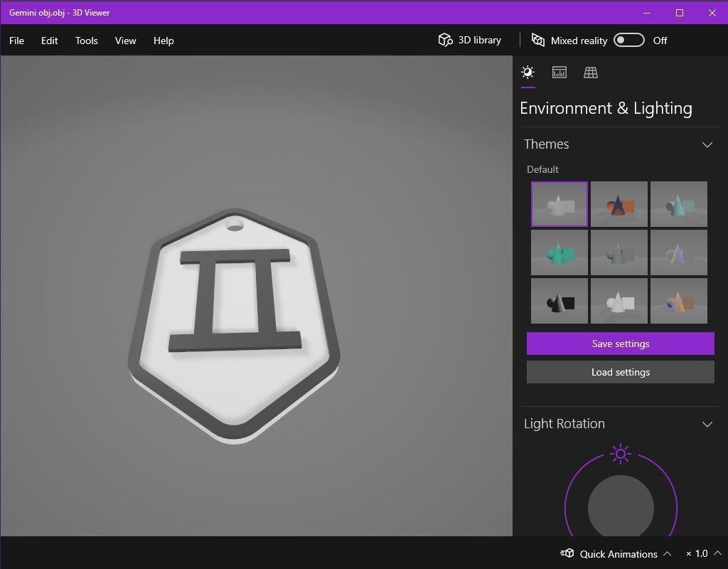Select the bright green shapes theme

559,252
